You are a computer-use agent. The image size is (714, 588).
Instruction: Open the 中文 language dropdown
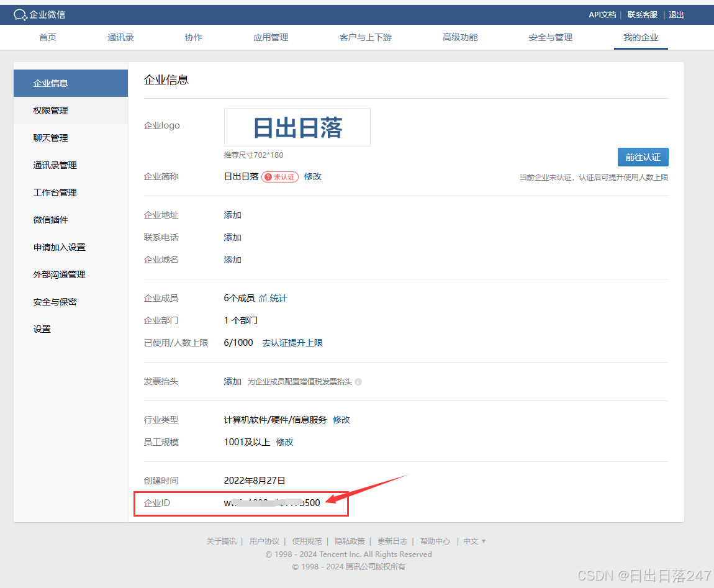pos(474,541)
